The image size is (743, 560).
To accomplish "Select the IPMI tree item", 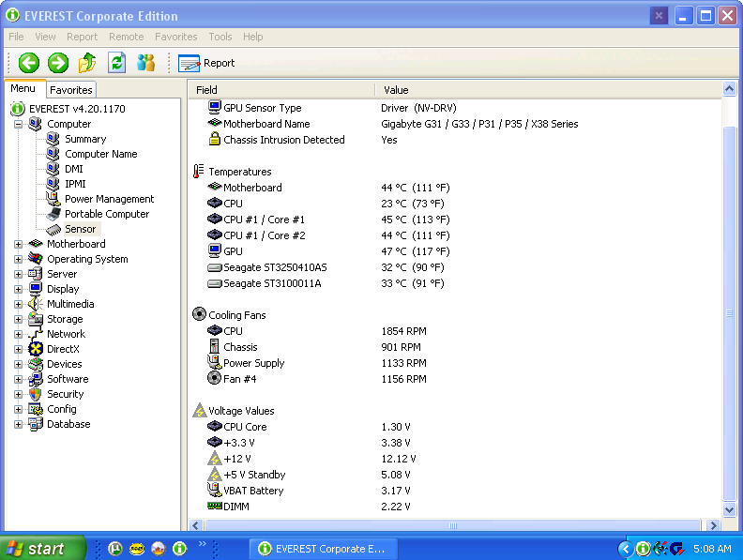I will [75, 184].
